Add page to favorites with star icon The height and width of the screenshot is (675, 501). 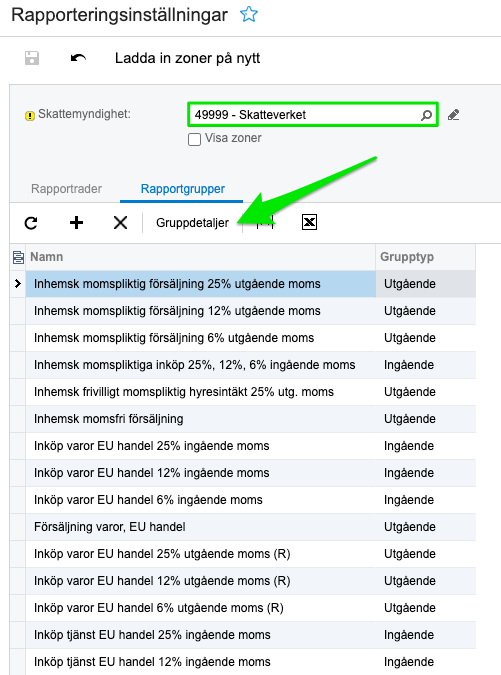click(x=249, y=15)
